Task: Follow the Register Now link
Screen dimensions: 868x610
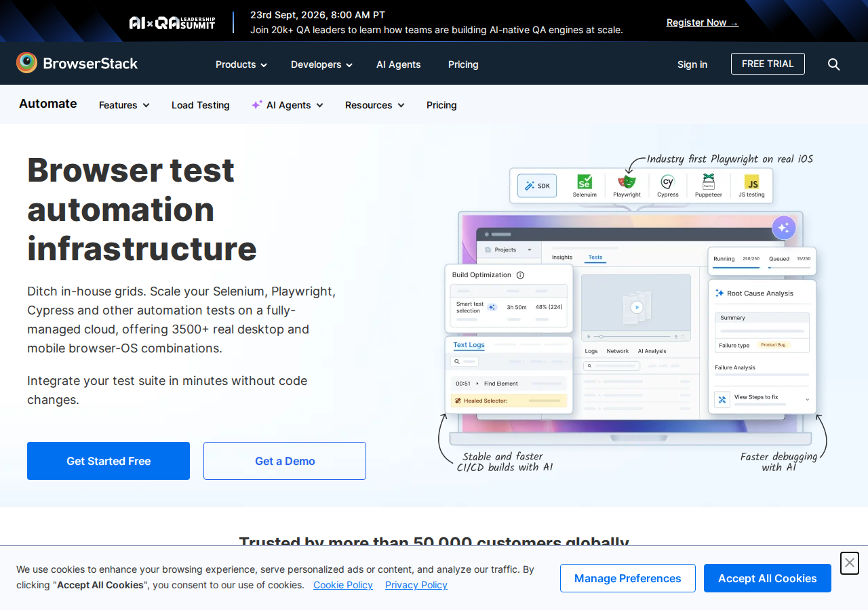Action: tap(703, 22)
